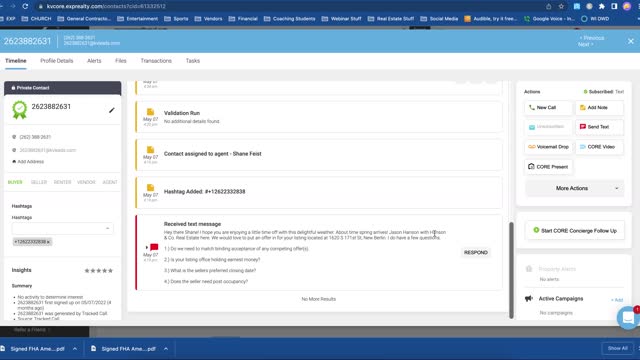Toggle the RENTER contact type
Image resolution: width=640 pixels, height=360 pixels.
pyautogui.click(x=62, y=182)
